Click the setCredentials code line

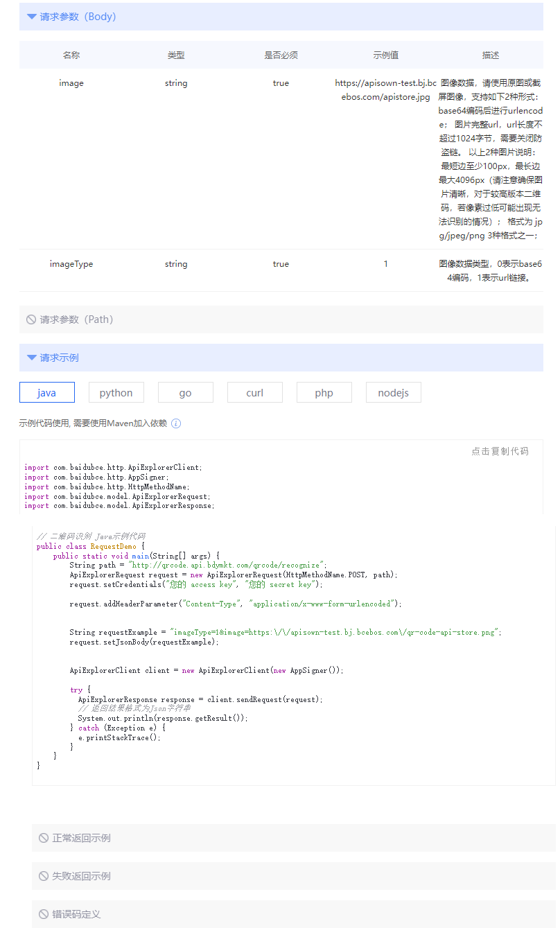tap(196, 585)
